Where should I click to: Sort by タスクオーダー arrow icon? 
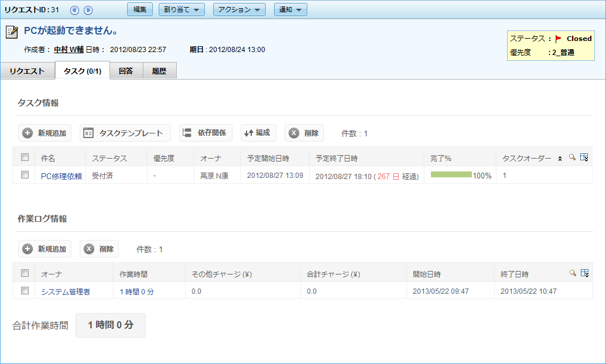560,159
